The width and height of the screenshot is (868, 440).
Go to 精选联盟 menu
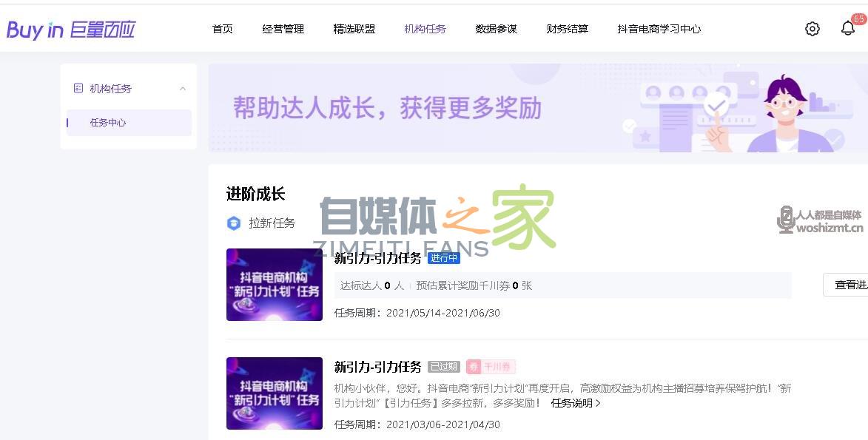coord(354,30)
